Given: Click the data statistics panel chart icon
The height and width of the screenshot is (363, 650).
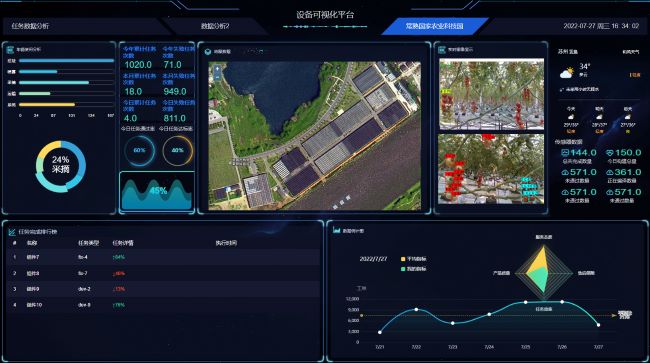Looking at the screenshot, I should tap(336, 230).
